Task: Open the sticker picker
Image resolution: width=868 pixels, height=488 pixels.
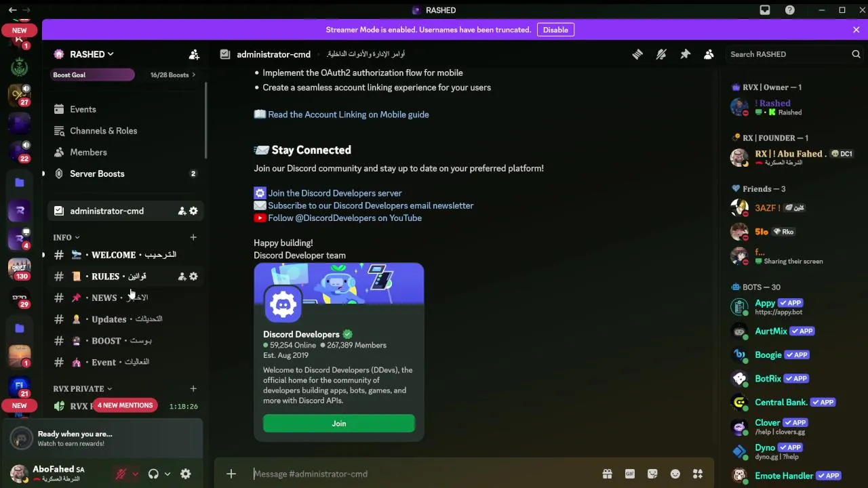Action: coord(652,474)
